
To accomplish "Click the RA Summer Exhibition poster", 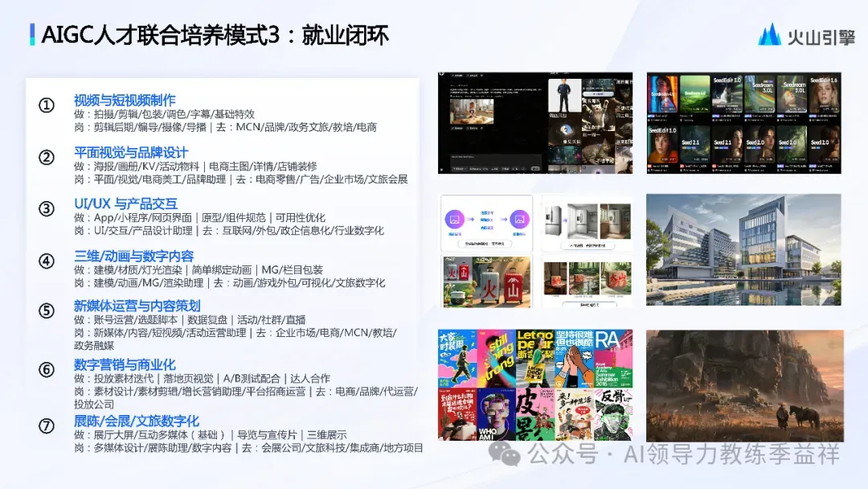I will [x=614, y=358].
